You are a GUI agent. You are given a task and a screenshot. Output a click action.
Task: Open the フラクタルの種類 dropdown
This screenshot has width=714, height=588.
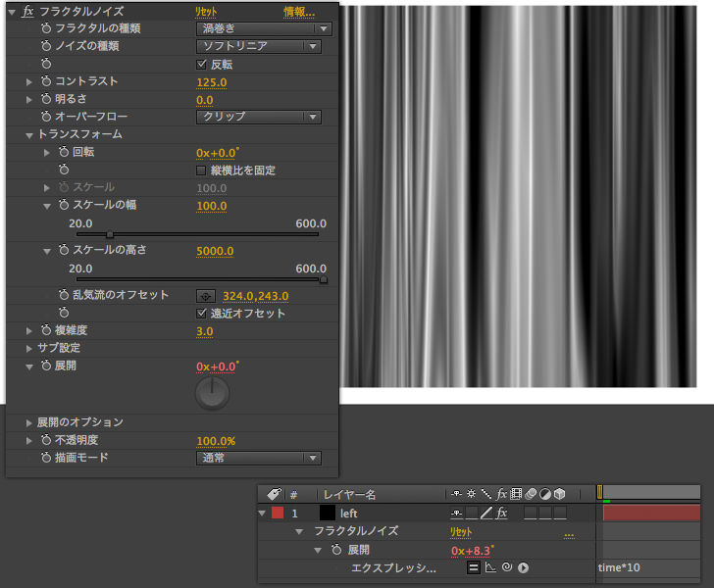[259, 28]
